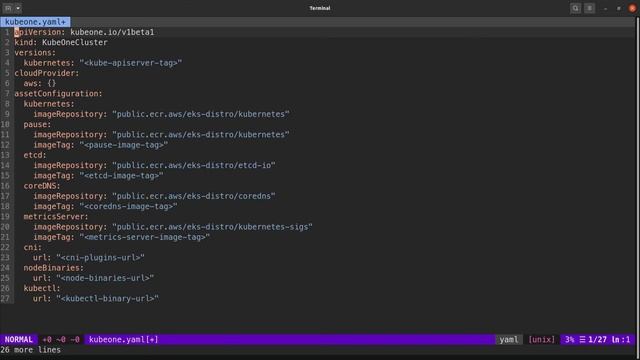This screenshot has width=640, height=360.
Task: Maximize the Terminal window
Action: (x=619, y=8)
